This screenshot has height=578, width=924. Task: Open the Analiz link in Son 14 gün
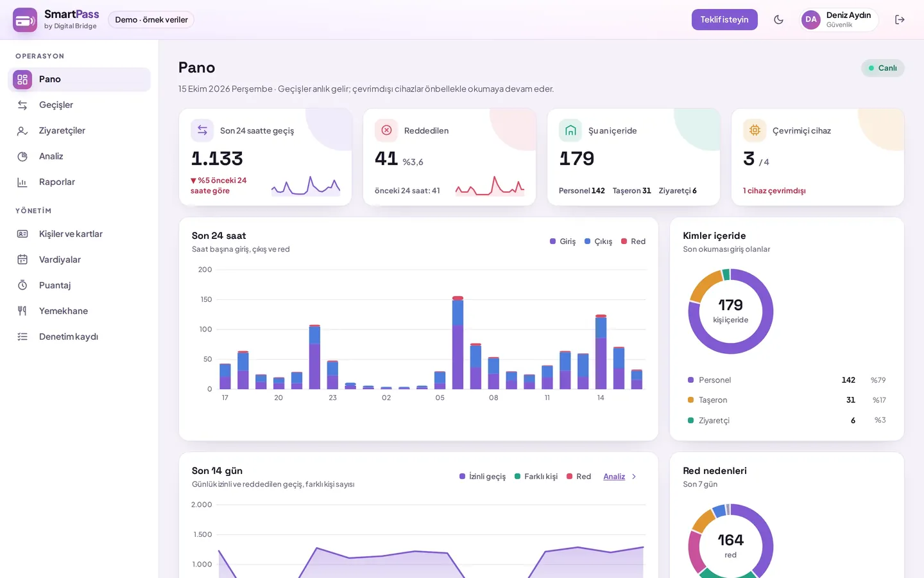pos(614,477)
